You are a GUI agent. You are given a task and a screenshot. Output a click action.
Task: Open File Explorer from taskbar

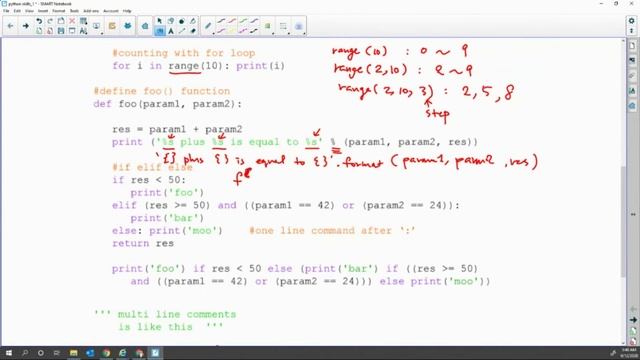(73, 353)
